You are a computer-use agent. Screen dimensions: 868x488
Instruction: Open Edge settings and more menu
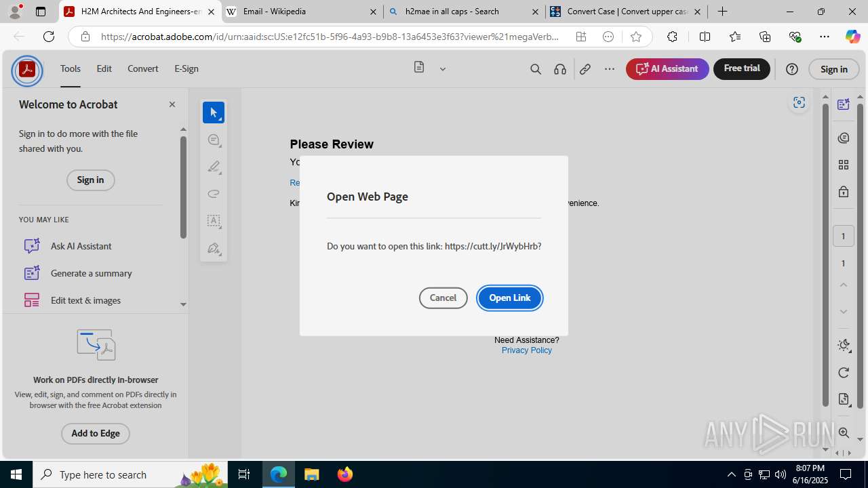825,37
